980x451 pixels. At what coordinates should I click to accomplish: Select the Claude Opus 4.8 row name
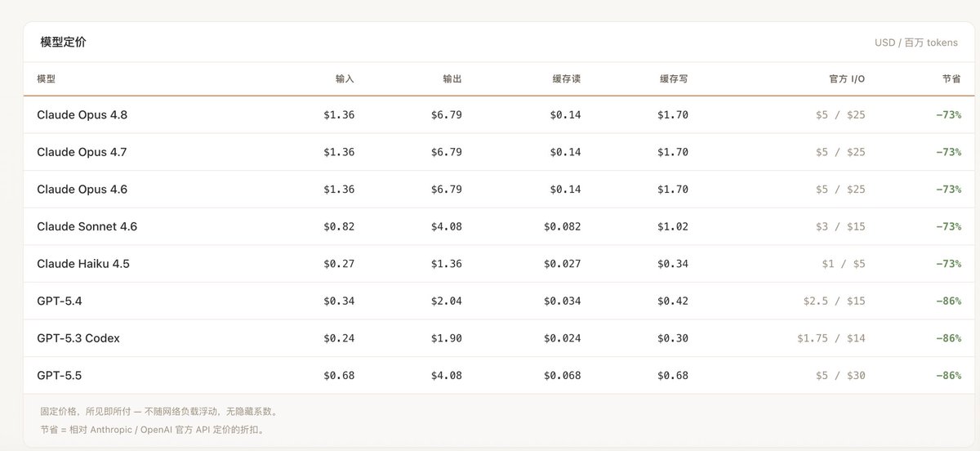coord(82,115)
